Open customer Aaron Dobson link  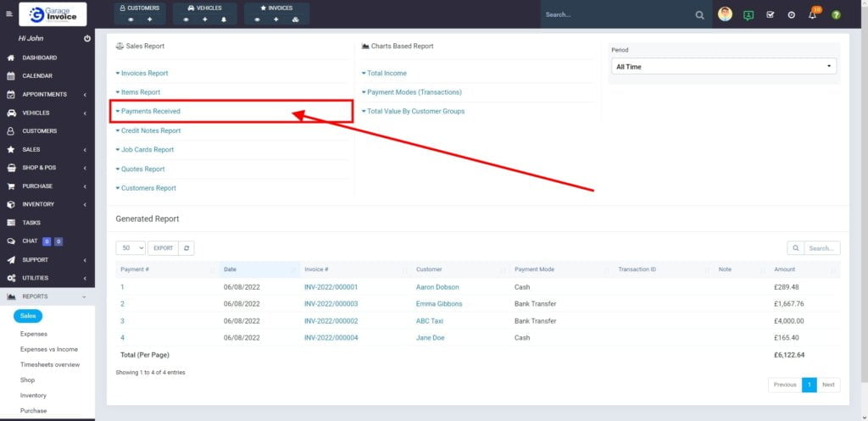point(437,287)
